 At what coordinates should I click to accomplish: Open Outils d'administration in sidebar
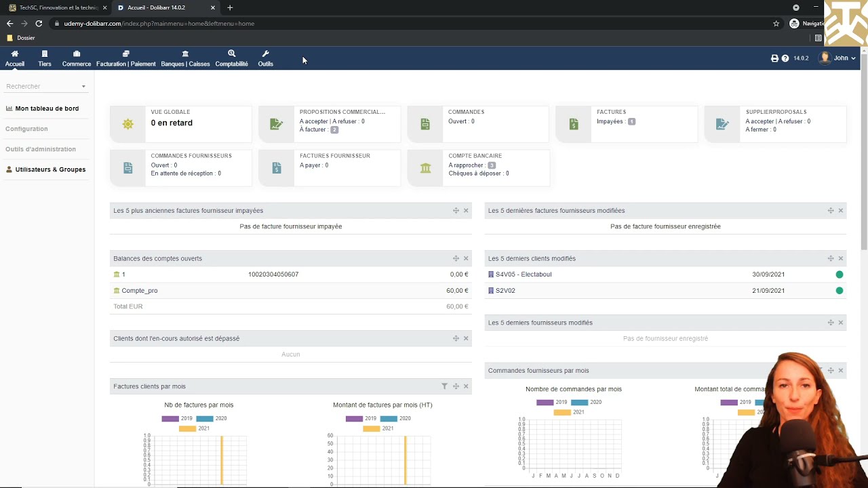pyautogui.click(x=41, y=149)
